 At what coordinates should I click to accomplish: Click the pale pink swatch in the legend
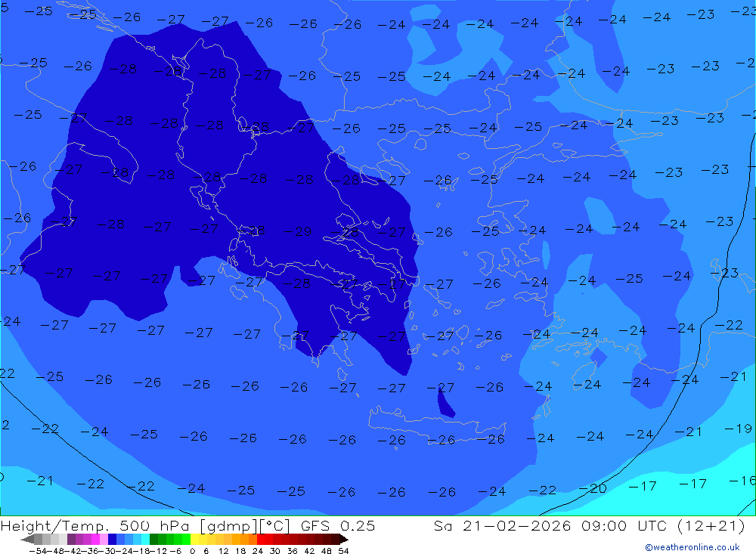104,539
